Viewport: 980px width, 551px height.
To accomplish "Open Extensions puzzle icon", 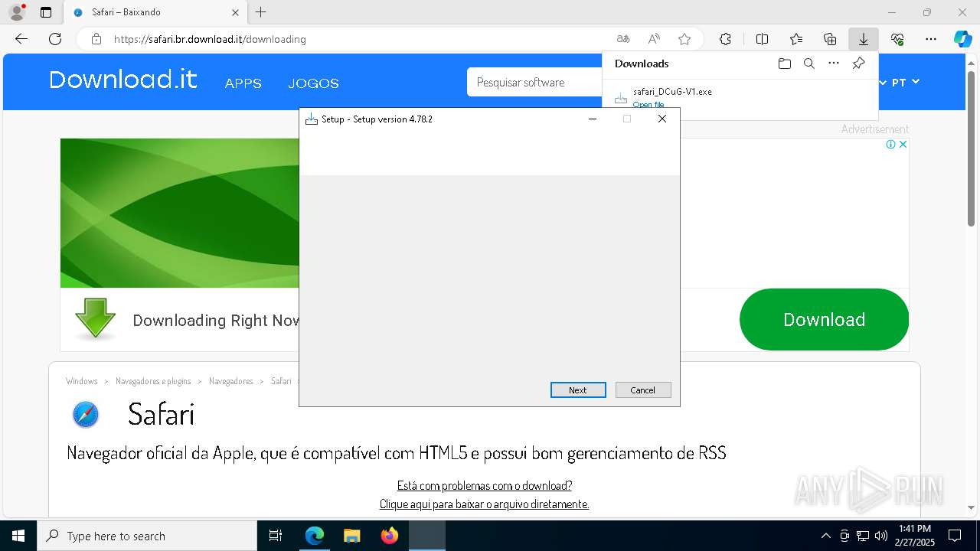I will point(725,39).
